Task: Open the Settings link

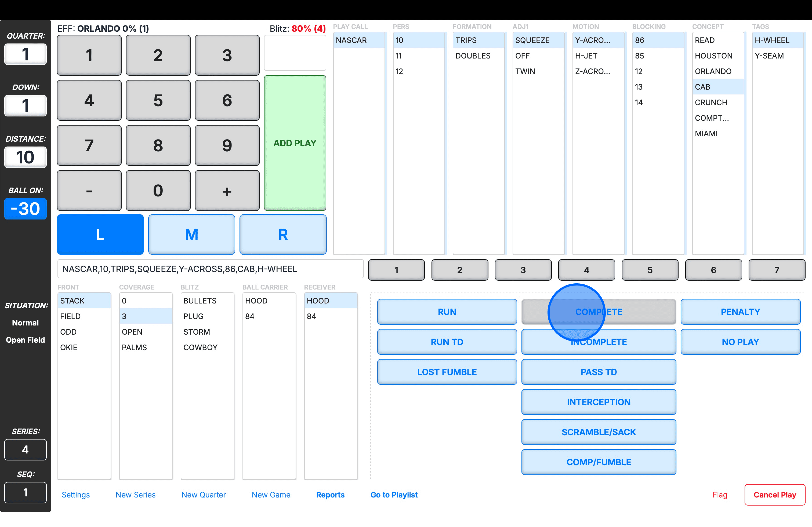Action: (x=76, y=495)
